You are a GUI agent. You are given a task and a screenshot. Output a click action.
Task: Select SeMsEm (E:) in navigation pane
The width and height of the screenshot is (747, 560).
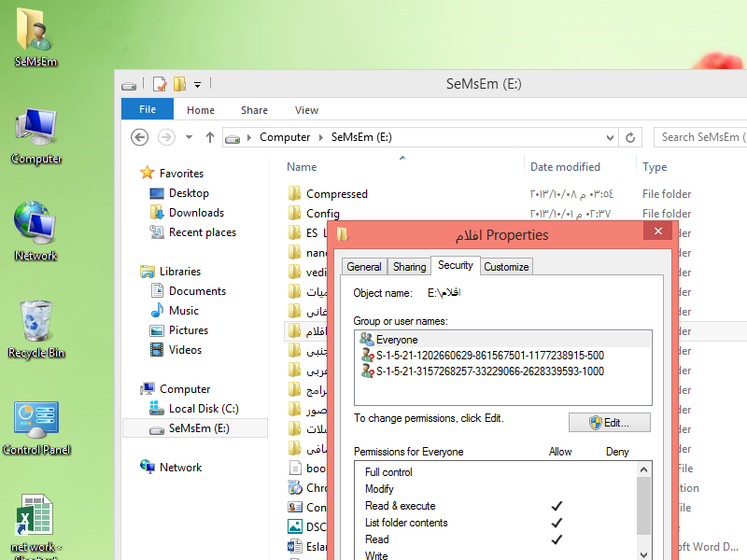pyautogui.click(x=195, y=428)
